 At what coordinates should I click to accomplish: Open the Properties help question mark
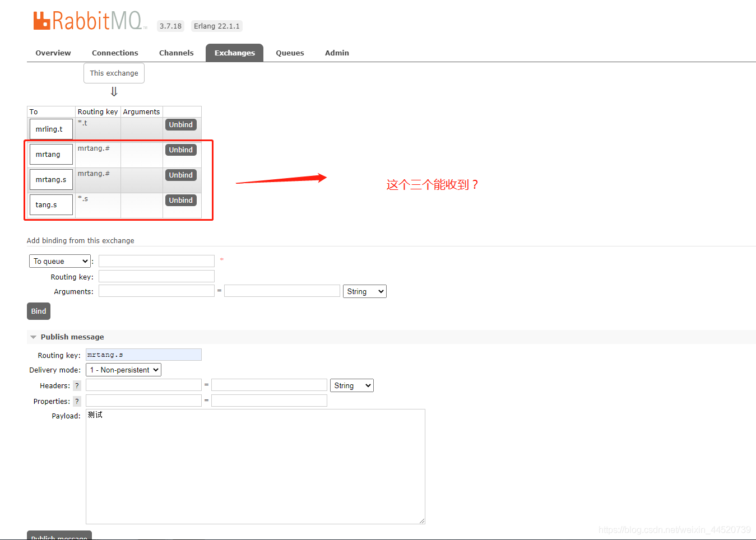click(77, 401)
